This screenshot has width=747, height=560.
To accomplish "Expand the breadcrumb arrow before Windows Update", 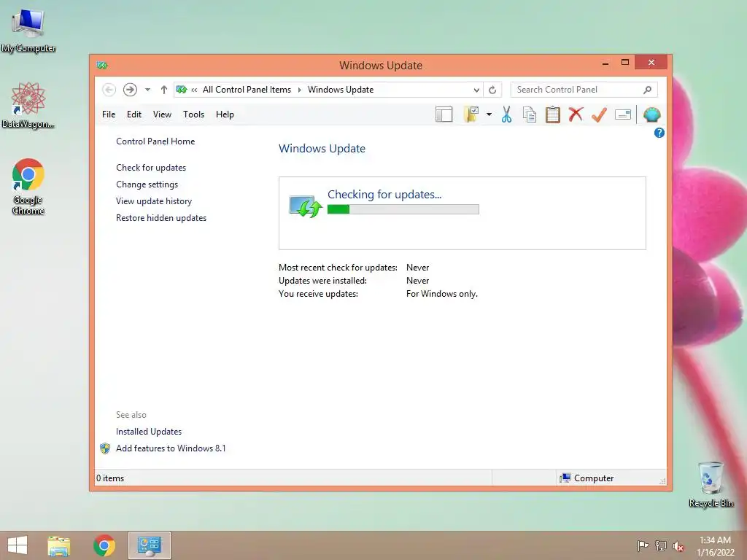I will coord(300,90).
